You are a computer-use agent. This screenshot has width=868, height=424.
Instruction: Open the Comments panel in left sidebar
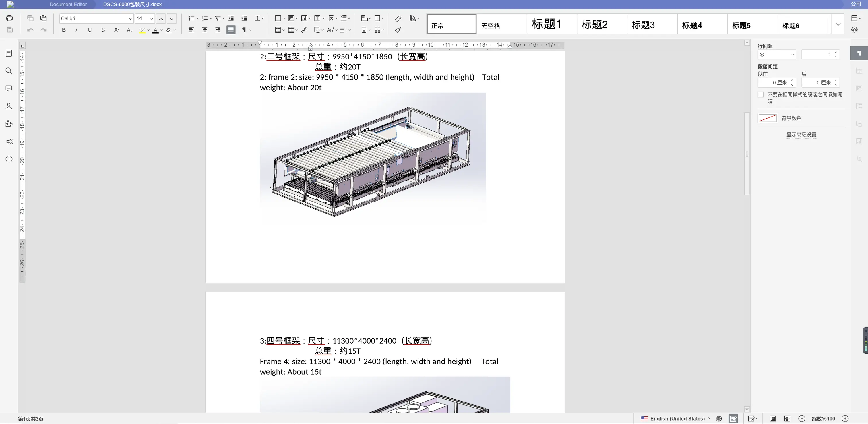9,88
